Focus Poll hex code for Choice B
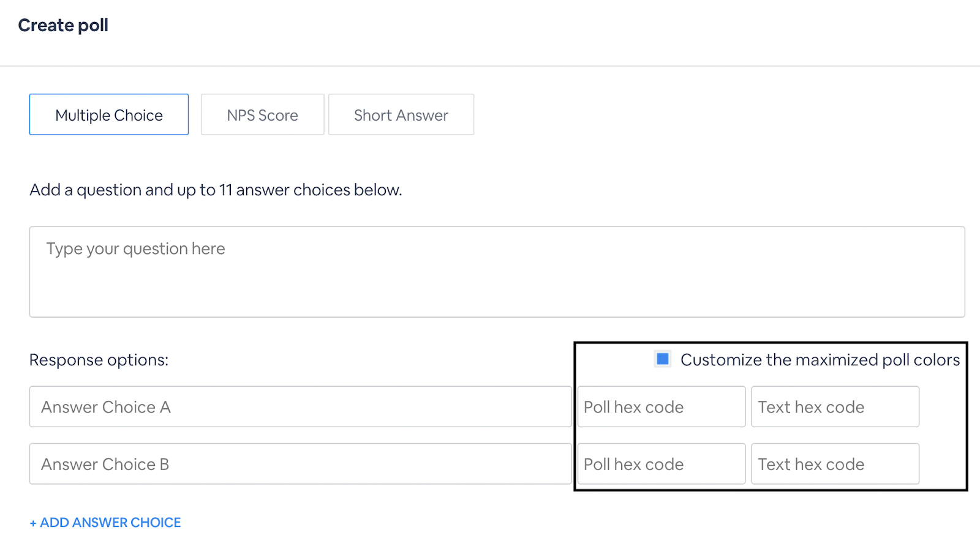980x549 pixels. pyautogui.click(x=661, y=464)
